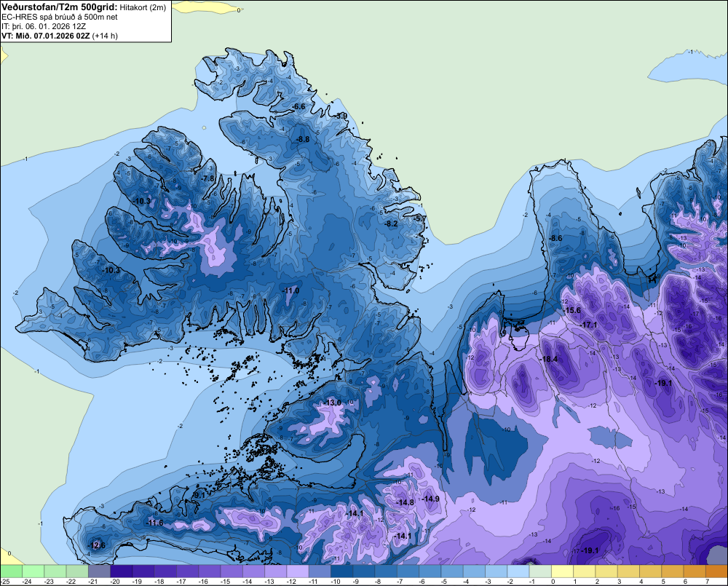Click the legend scale number '-9'
Image resolution: width=728 pixels, height=586 pixels.
click(357, 582)
